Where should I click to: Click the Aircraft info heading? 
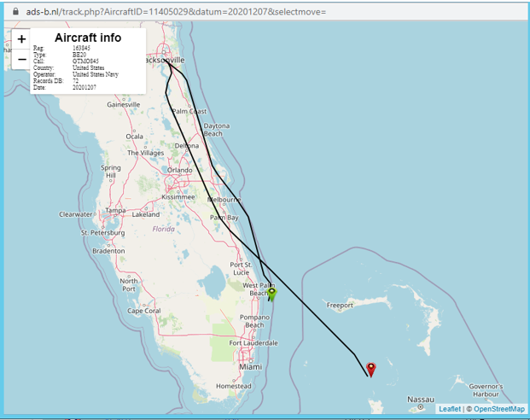coord(88,38)
